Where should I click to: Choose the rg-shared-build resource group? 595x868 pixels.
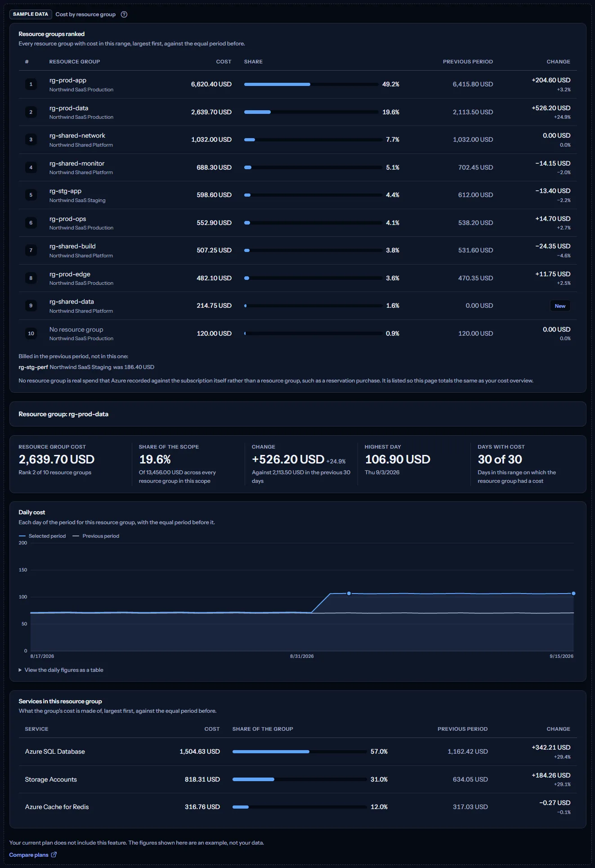click(72, 246)
